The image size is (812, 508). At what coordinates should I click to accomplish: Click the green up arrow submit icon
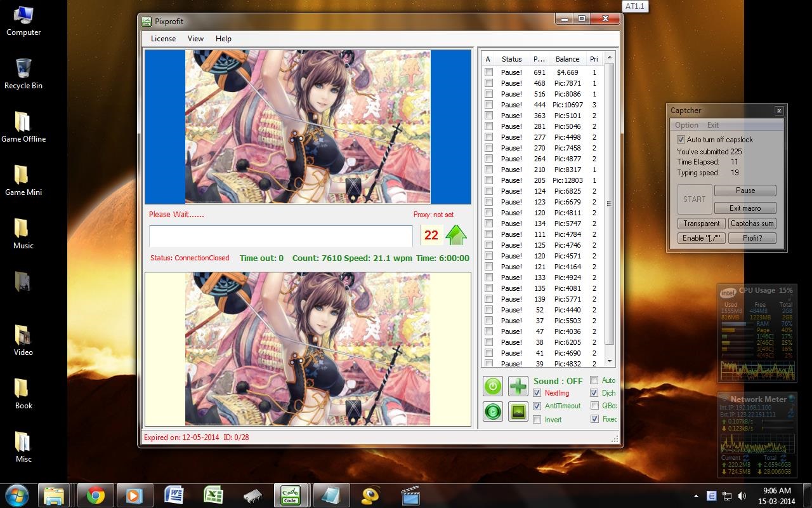point(456,235)
